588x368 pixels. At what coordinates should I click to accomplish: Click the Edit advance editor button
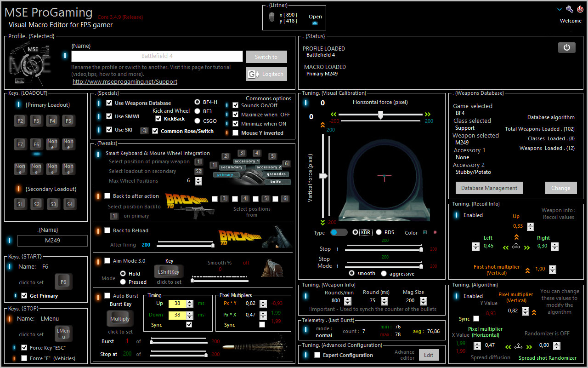(x=429, y=355)
